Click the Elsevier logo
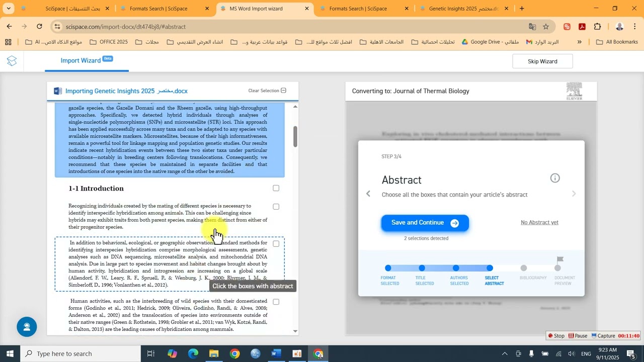This screenshot has width=644, height=362. pyautogui.click(x=574, y=91)
